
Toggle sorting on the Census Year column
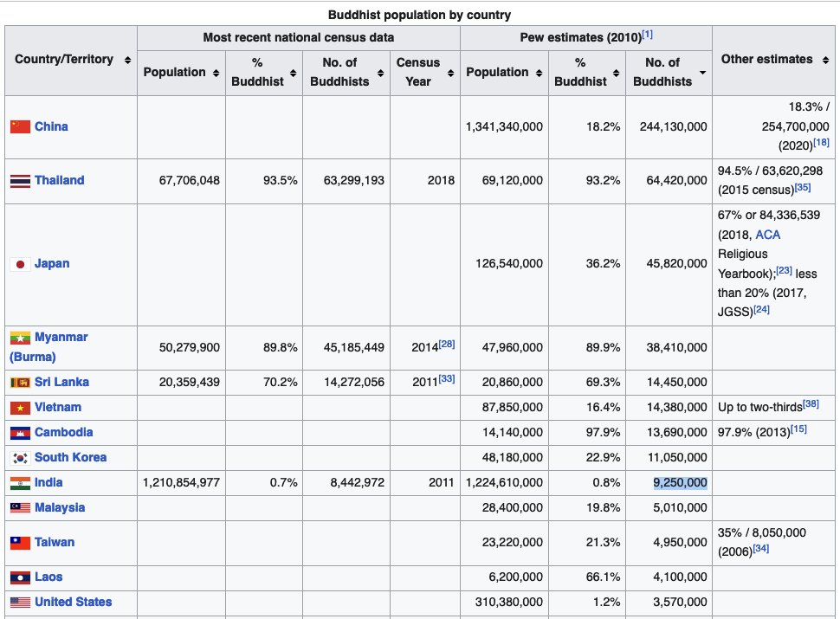(451, 73)
